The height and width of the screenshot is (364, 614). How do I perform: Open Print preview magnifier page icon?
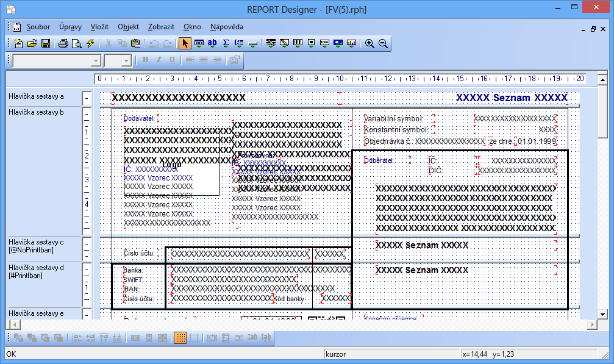[77, 43]
